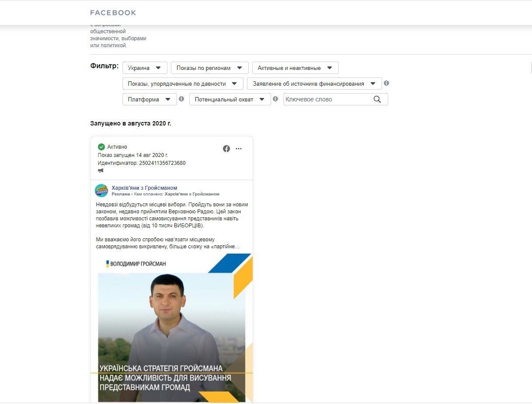Click info icon beside Платформа dropdown

(181, 99)
